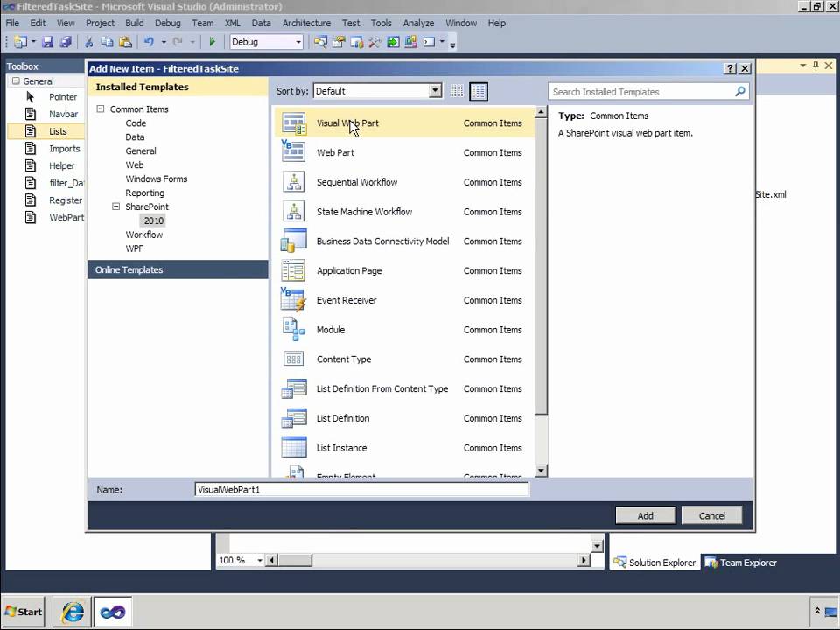Open the 100 % zoom dropdown

tap(260, 560)
